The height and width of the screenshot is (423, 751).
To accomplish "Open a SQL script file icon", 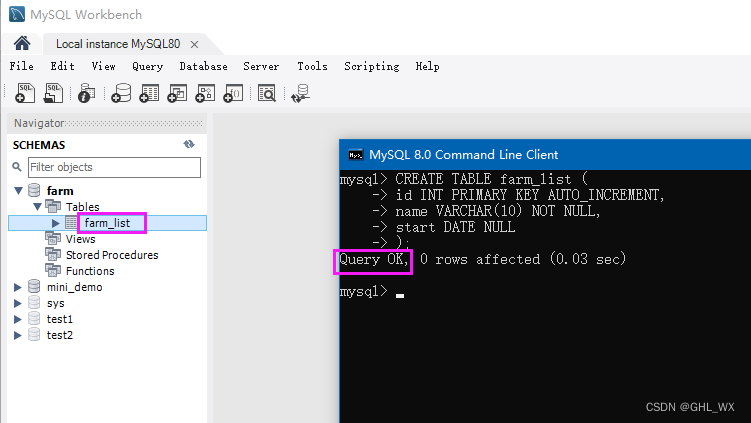I will (x=53, y=93).
